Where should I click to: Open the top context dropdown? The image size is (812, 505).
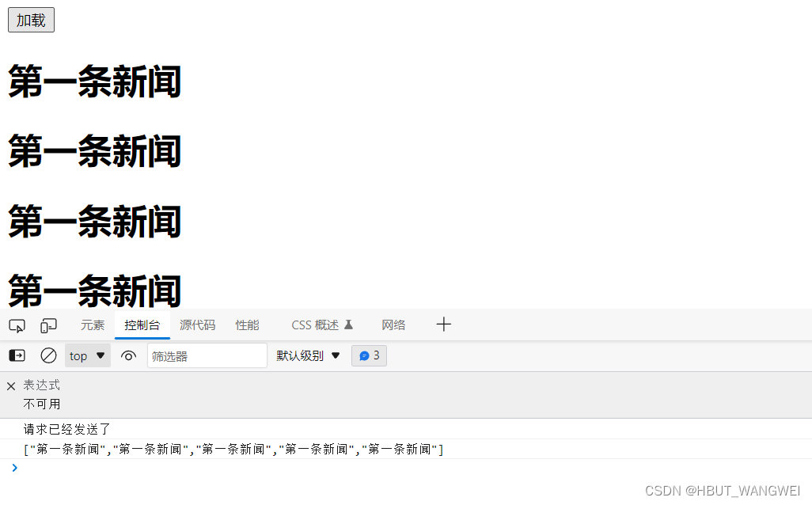[x=88, y=356]
